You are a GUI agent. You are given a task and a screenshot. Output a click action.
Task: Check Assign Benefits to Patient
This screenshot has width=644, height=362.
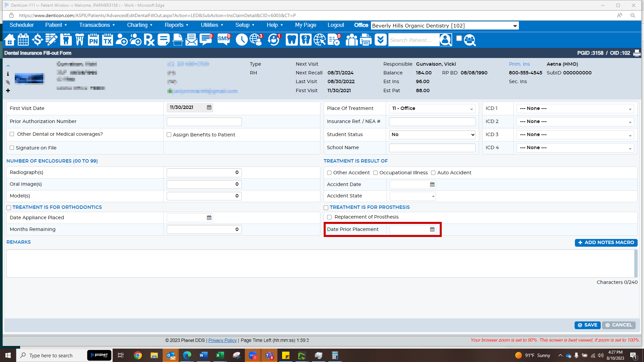[x=169, y=135]
